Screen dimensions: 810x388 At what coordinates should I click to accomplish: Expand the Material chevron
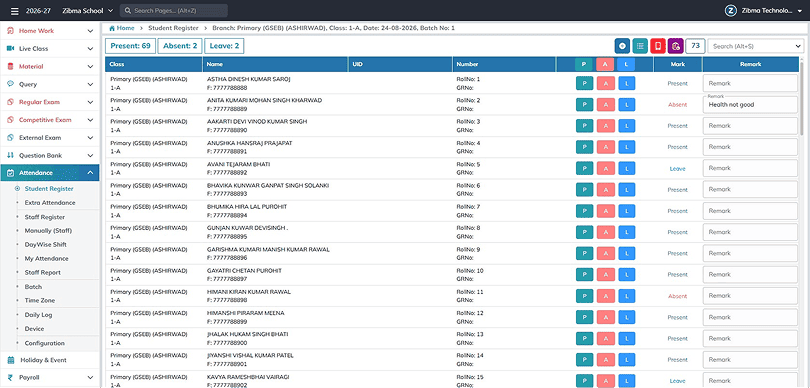pos(90,67)
